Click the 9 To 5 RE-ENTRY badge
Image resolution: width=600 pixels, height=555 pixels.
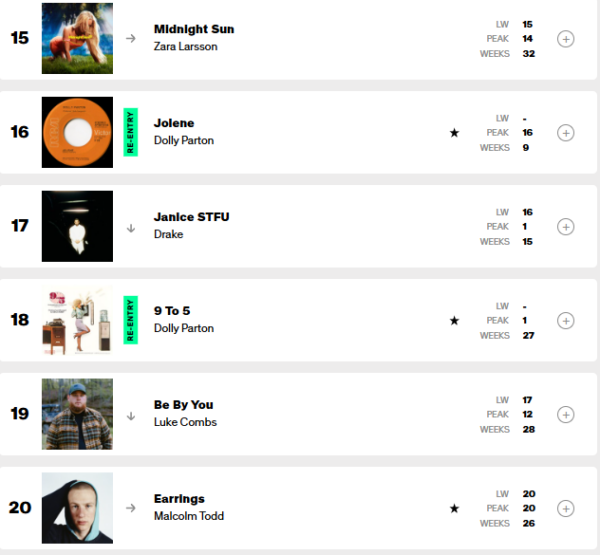(130, 320)
